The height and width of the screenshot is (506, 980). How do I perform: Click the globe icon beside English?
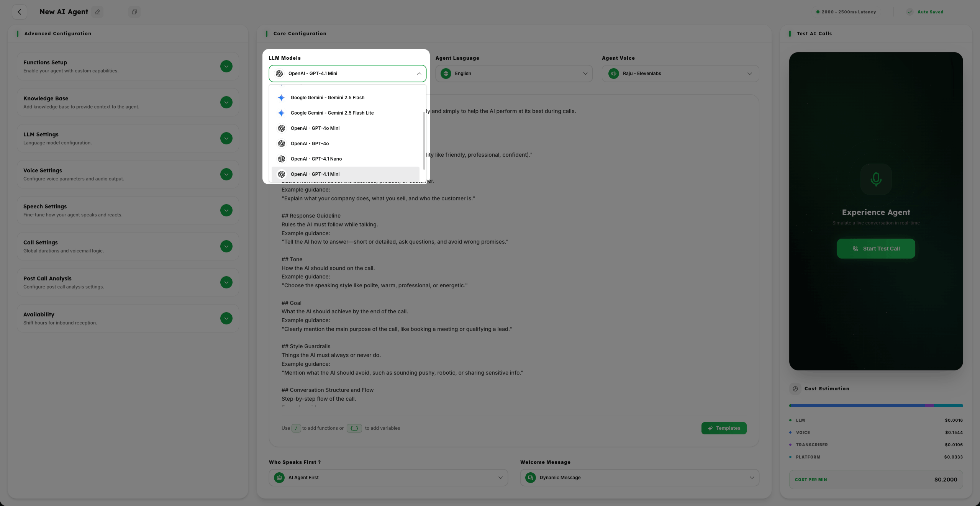click(446, 74)
